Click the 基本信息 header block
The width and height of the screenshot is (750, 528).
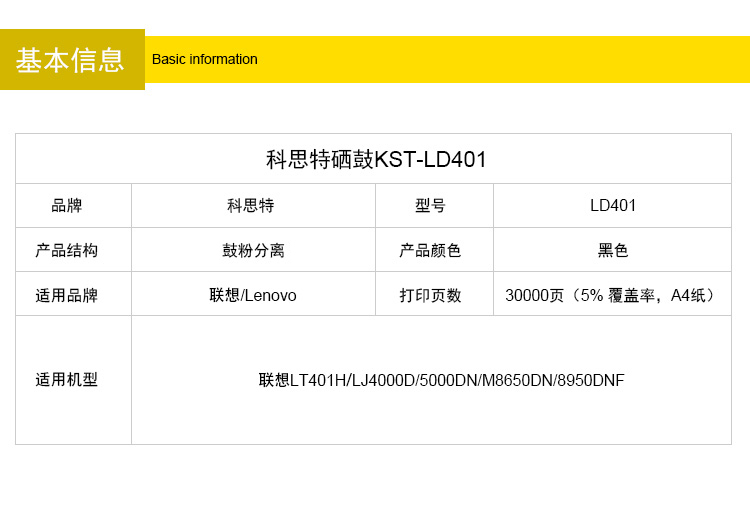coord(71,60)
